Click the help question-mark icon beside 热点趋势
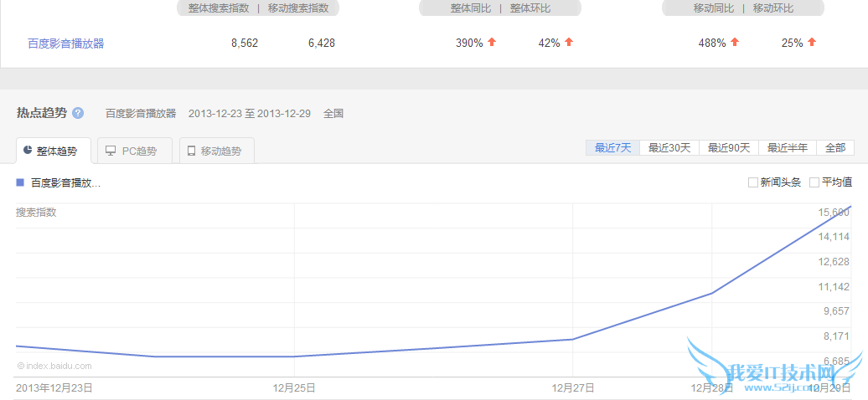This screenshot has width=868, height=400. pyautogui.click(x=78, y=113)
